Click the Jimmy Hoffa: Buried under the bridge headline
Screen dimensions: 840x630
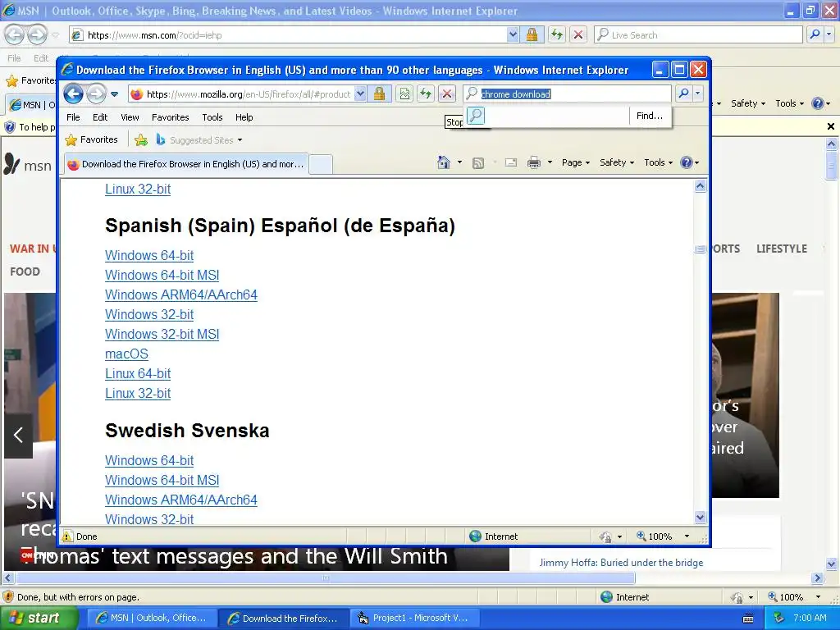point(621,563)
